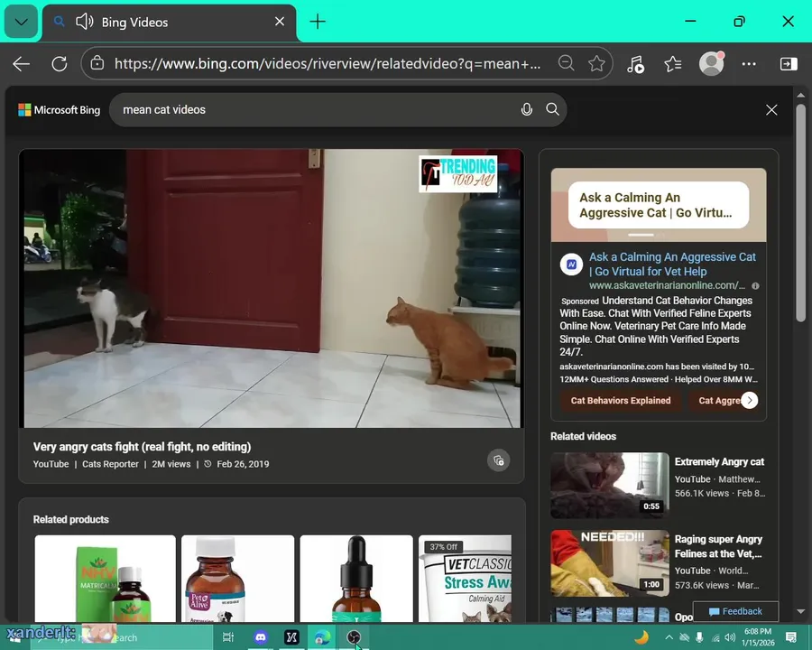Viewport: 812px width, 650px height.
Task: Select 'Cat Behaviors Explained' ad chip
Action: (x=621, y=400)
